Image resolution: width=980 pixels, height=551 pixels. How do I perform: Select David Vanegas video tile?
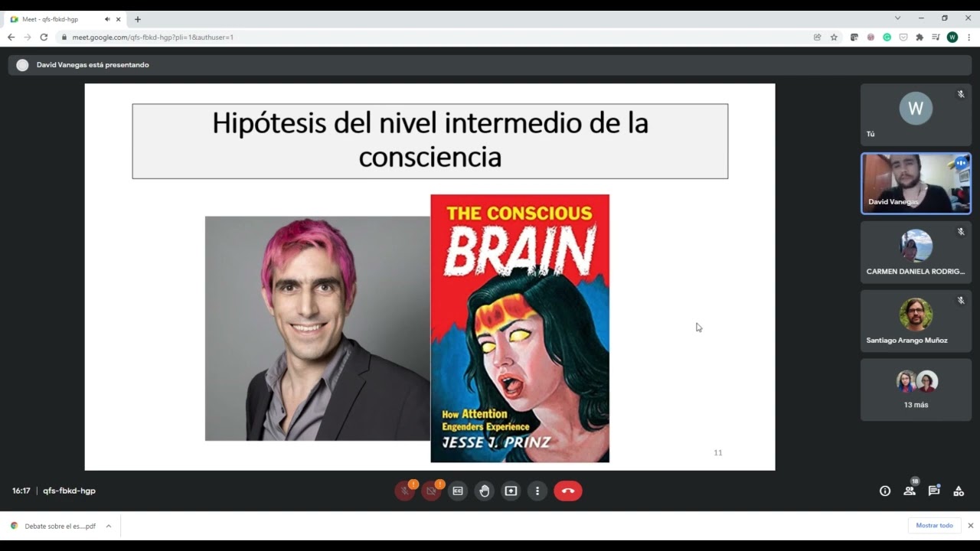tap(916, 184)
